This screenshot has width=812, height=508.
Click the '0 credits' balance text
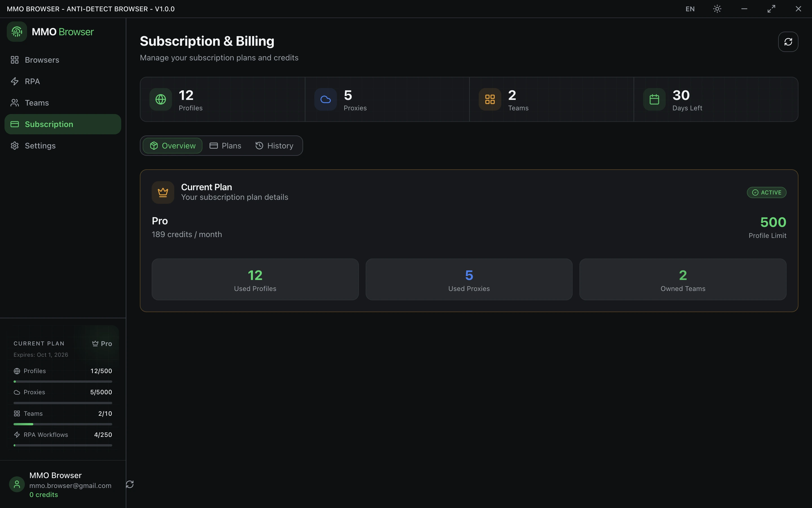tap(44, 494)
